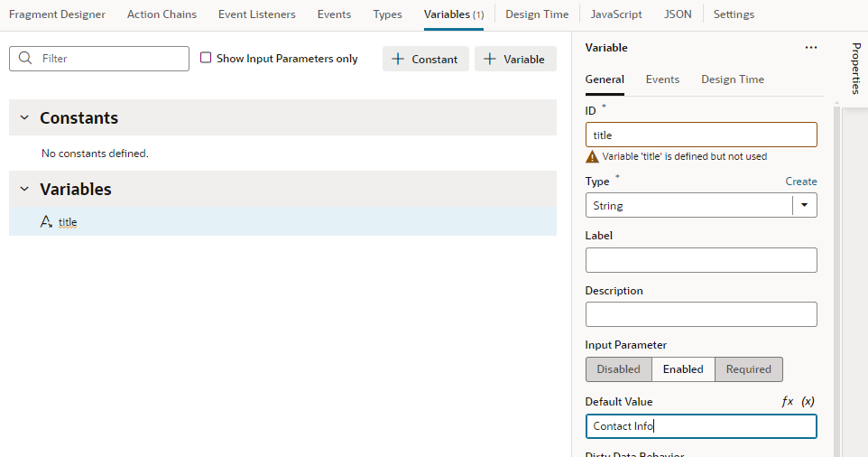868x457 pixels.
Task: Open the Event Listeners tab
Action: (257, 14)
